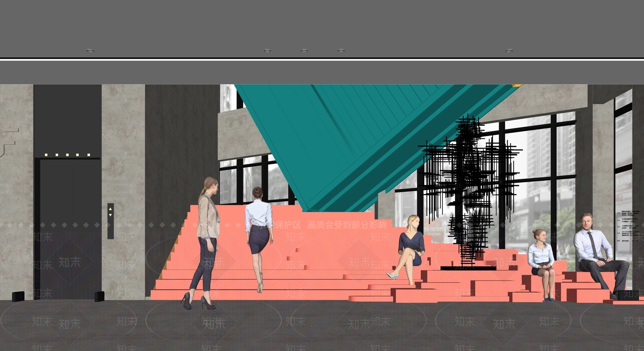Select the elevator call button panel
The height and width of the screenshot is (351, 644).
[111, 221]
